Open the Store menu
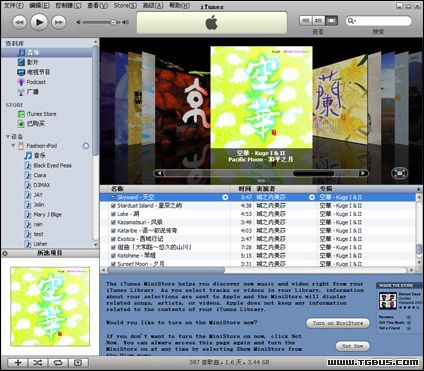The image size is (424, 371). [x=125, y=5]
